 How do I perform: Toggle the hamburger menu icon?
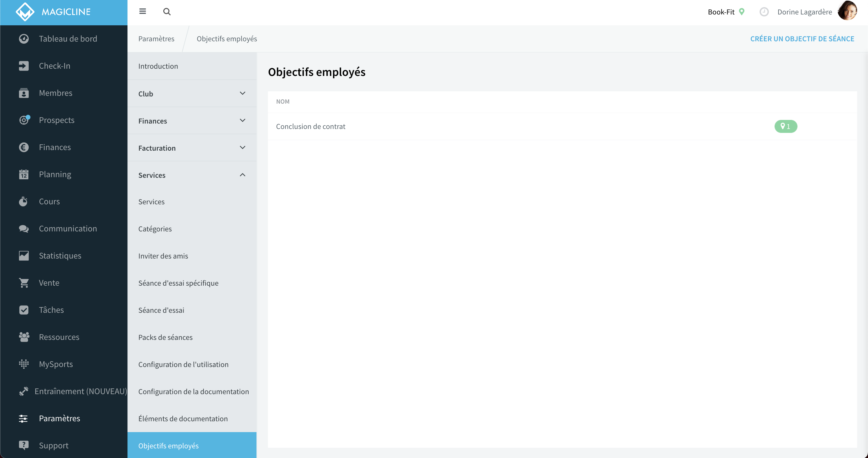click(x=143, y=11)
